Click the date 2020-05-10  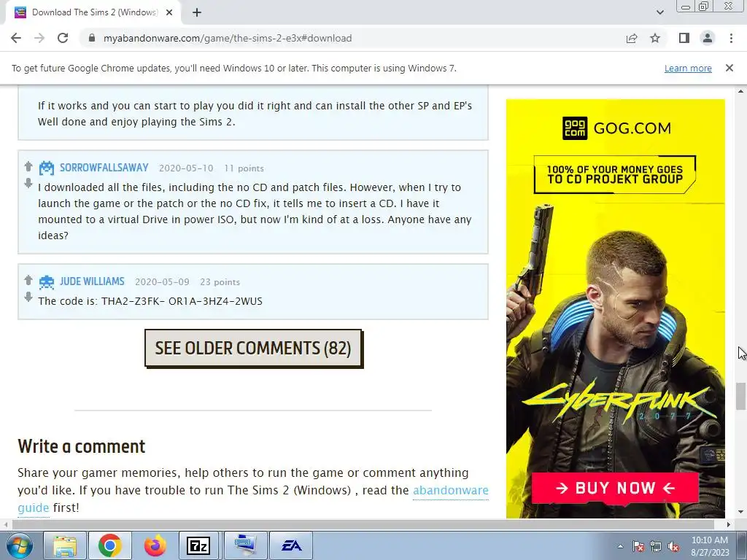tap(186, 168)
